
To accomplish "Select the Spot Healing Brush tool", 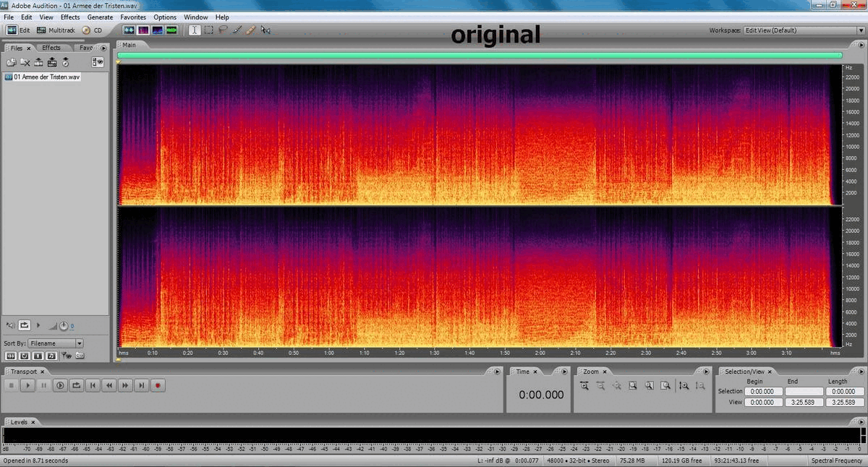I will point(250,30).
